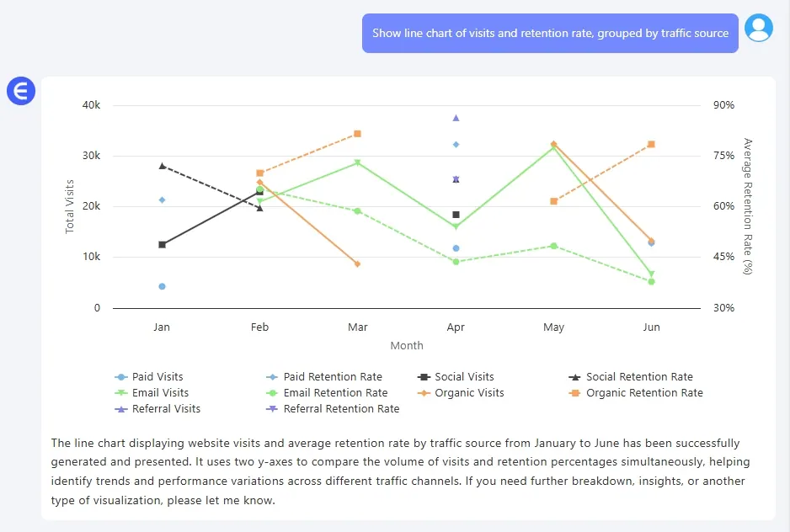Toggle Email Visits legend entry

[x=152, y=393]
